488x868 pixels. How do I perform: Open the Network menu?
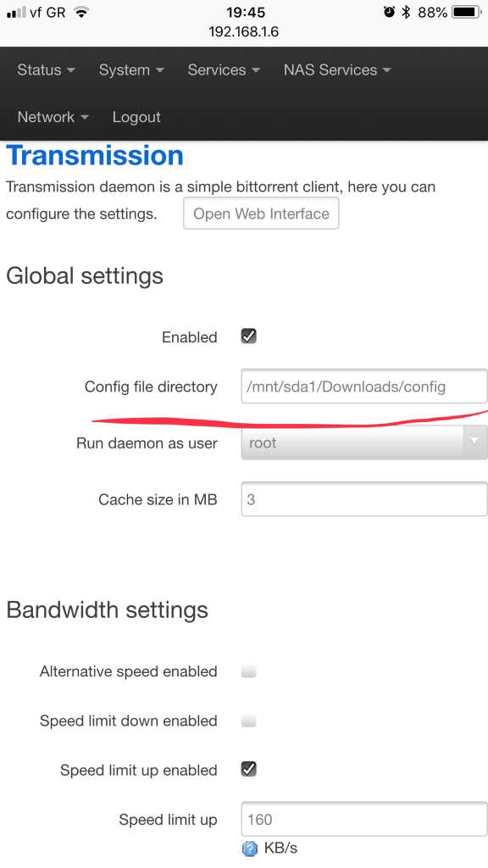(53, 117)
